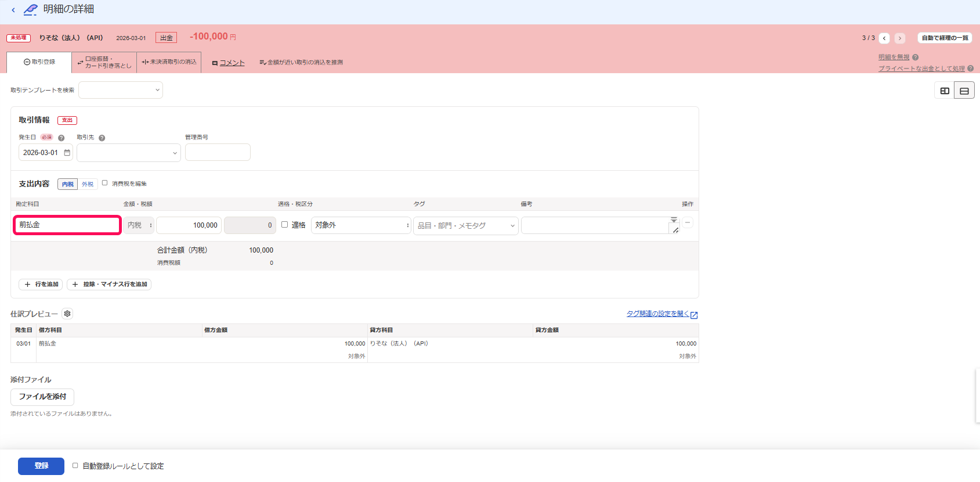Screen dimensions: 980x482
Task: Open calendar picker in the date field
Action: [67, 153]
